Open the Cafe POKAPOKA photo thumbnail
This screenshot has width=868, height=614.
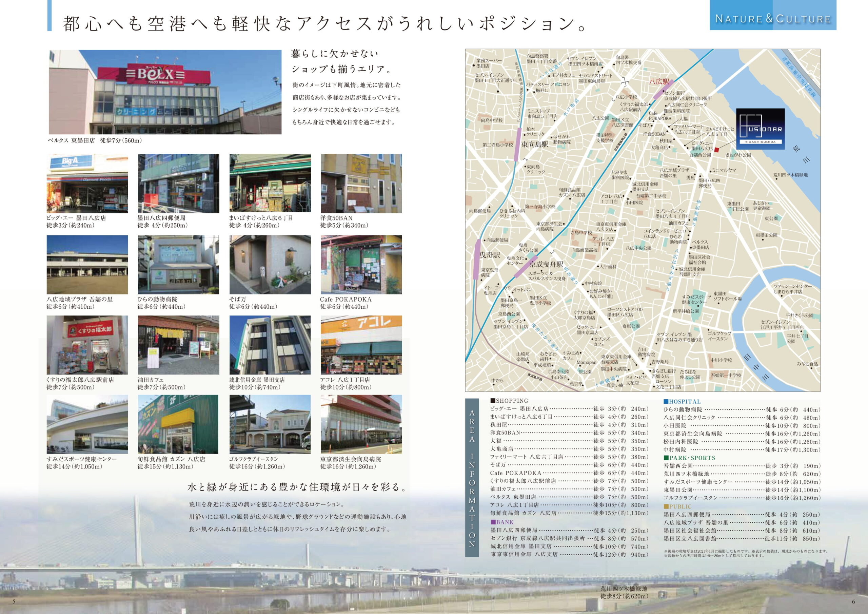(361, 265)
